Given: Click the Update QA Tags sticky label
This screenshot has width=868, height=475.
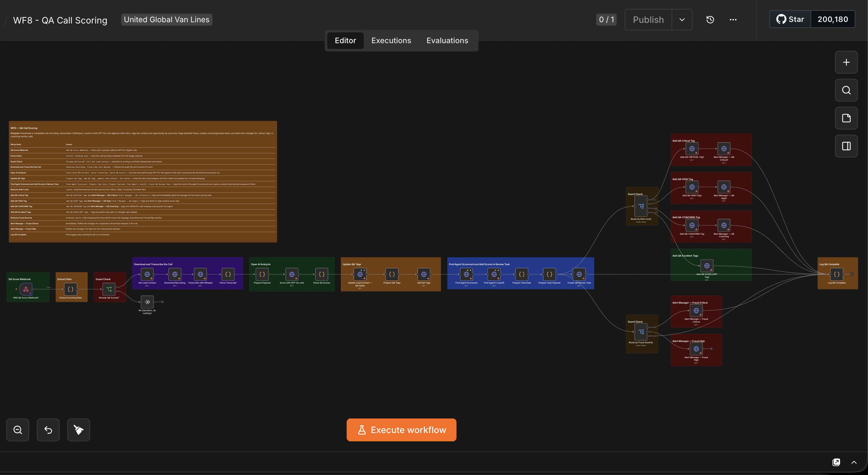Looking at the screenshot, I should coord(352,264).
